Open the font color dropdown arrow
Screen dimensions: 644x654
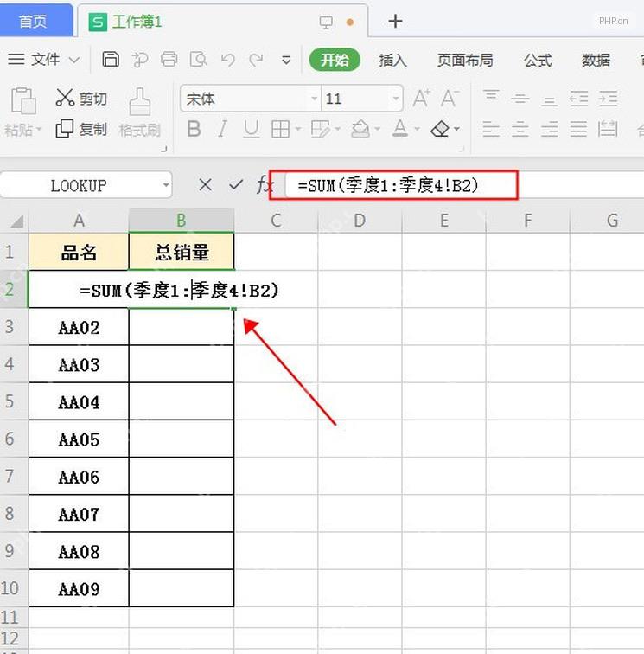[417, 129]
